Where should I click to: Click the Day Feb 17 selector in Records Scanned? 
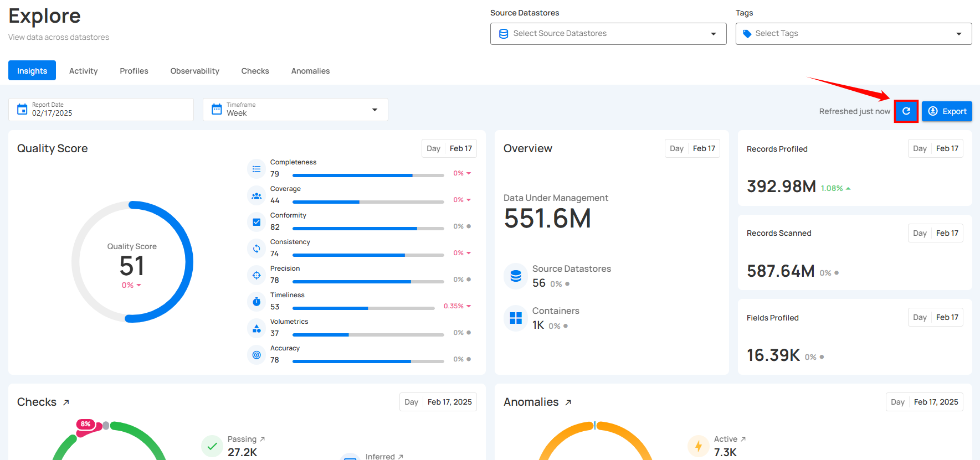coord(936,233)
